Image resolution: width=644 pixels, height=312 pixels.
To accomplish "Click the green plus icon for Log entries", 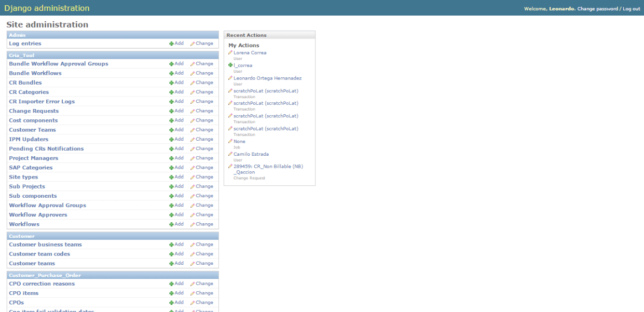I will [x=171, y=44].
